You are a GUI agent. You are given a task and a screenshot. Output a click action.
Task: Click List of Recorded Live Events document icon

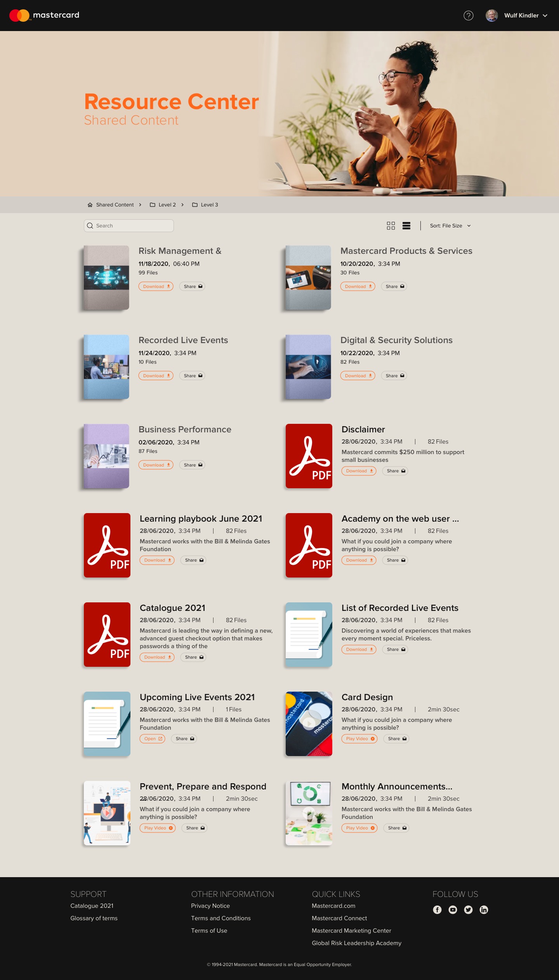point(309,635)
